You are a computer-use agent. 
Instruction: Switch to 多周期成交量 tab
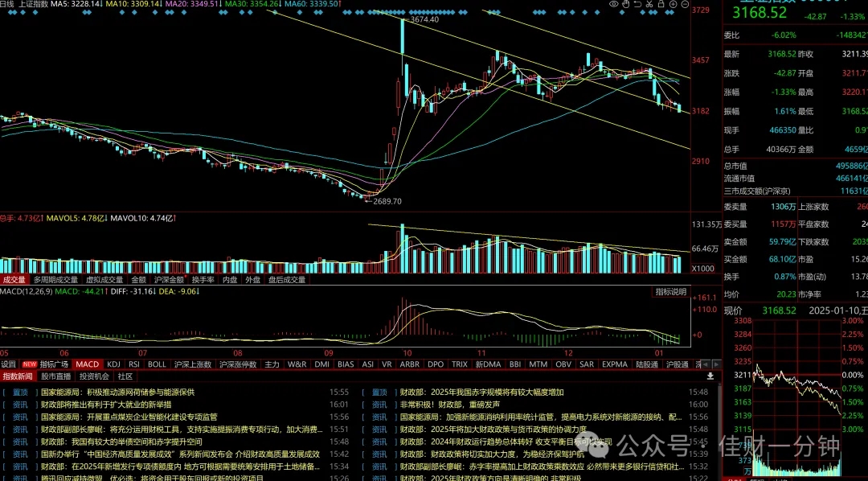[56, 280]
